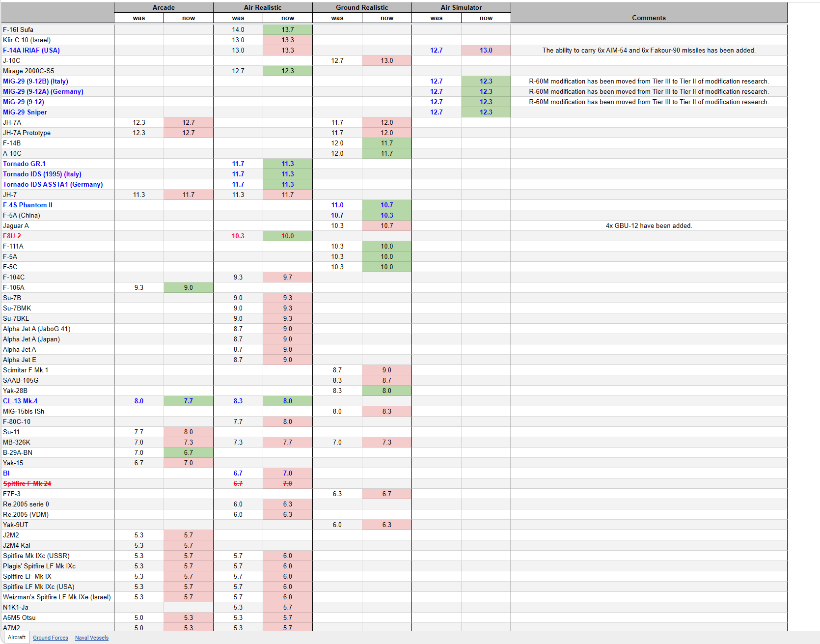Viewport: 820px width, 644px height.
Task: Click the F7F-3 row label
Action: (x=12, y=494)
